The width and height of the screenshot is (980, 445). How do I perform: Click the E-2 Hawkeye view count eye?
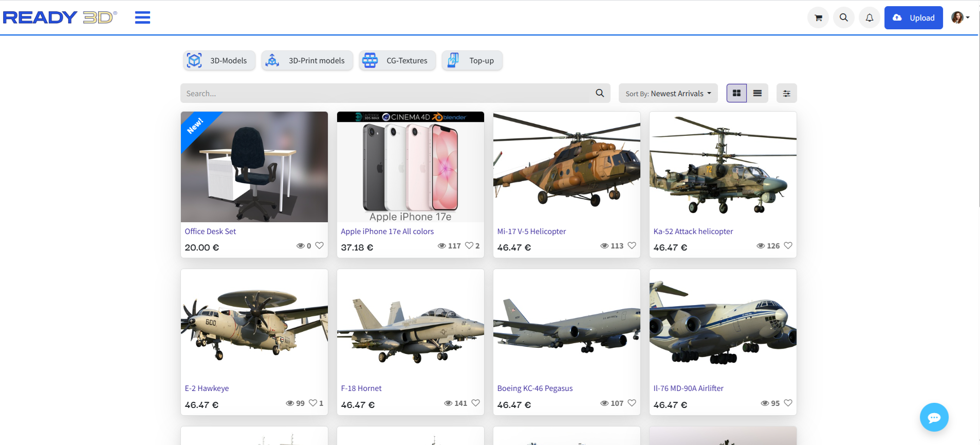(290, 403)
